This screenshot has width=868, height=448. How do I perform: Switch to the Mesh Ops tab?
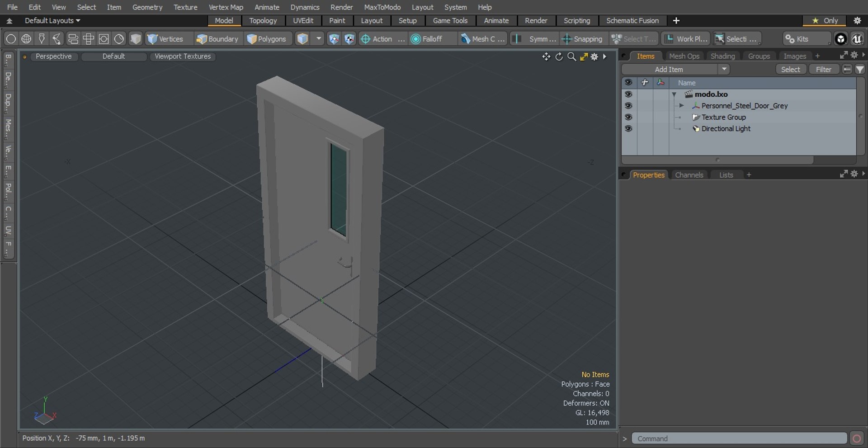pos(684,56)
